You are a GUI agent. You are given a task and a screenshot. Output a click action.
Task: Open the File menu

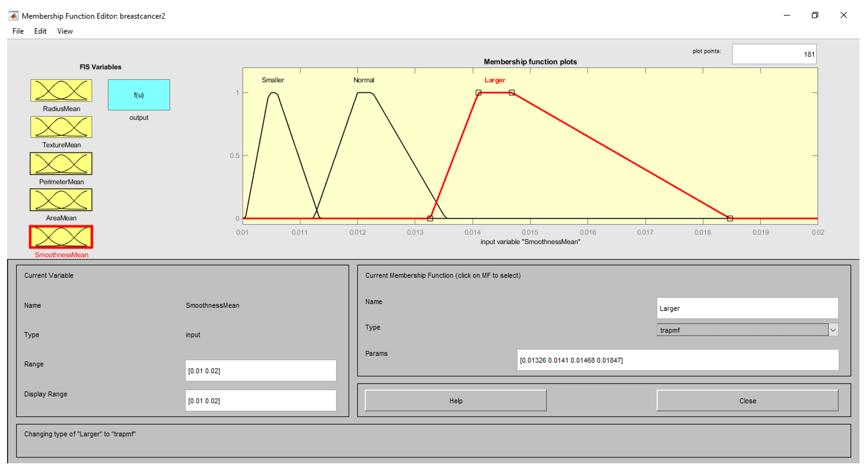click(x=18, y=31)
